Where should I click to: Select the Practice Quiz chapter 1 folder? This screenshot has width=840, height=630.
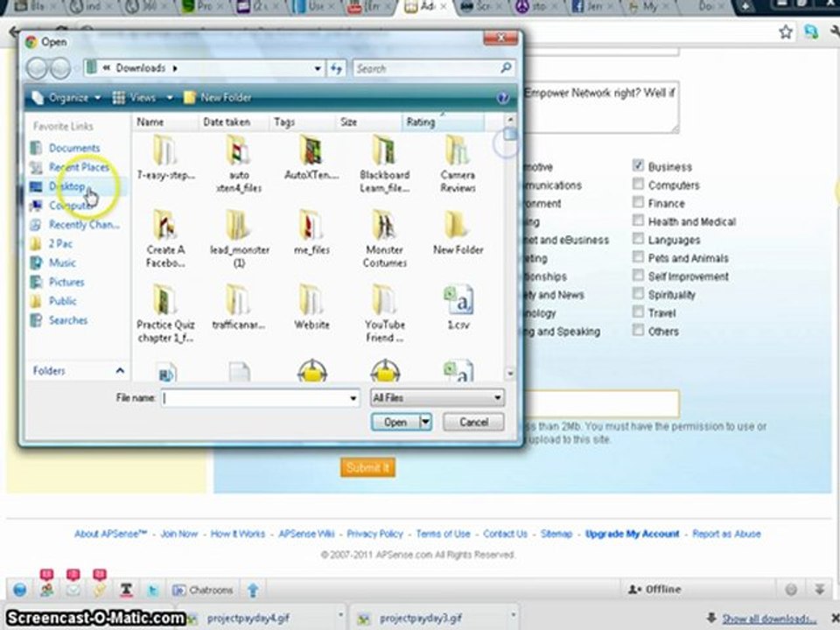pos(165,314)
